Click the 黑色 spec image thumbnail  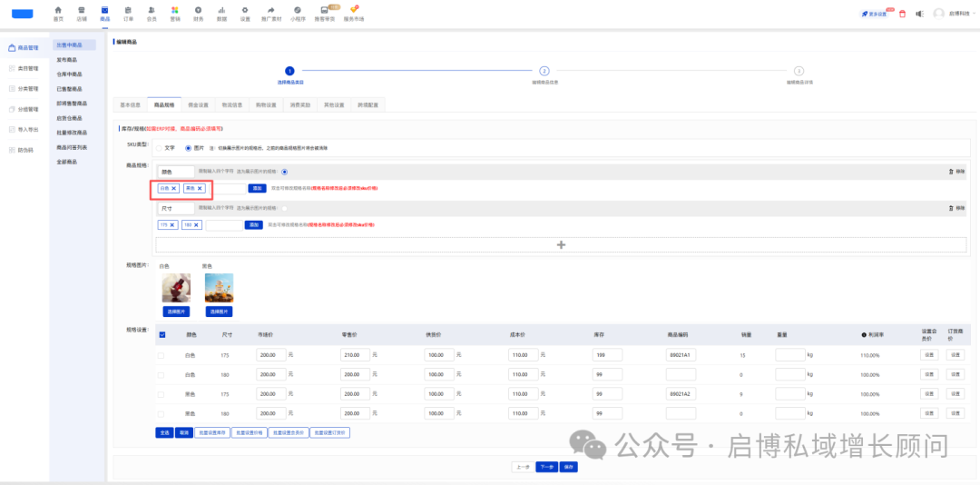(219, 288)
